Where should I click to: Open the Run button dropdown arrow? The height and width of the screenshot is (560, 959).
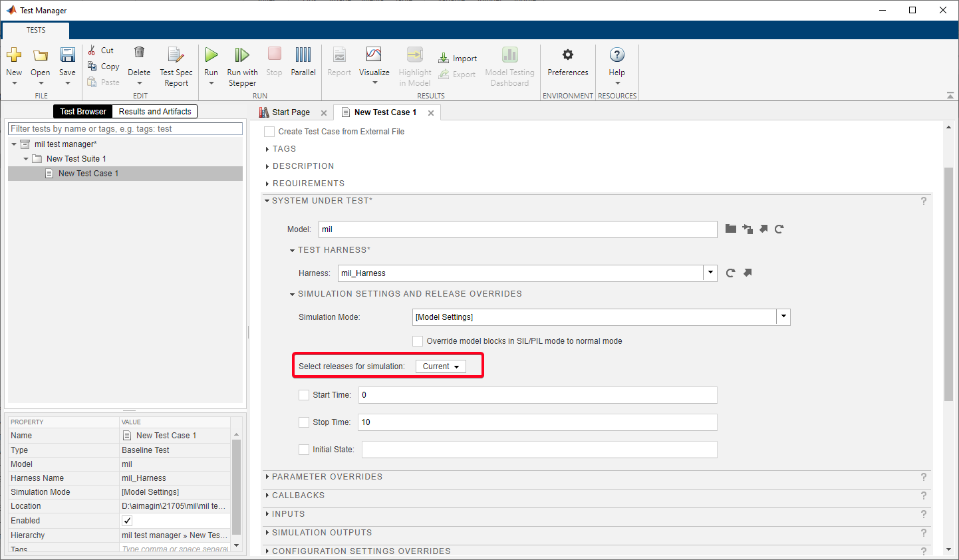point(211,84)
